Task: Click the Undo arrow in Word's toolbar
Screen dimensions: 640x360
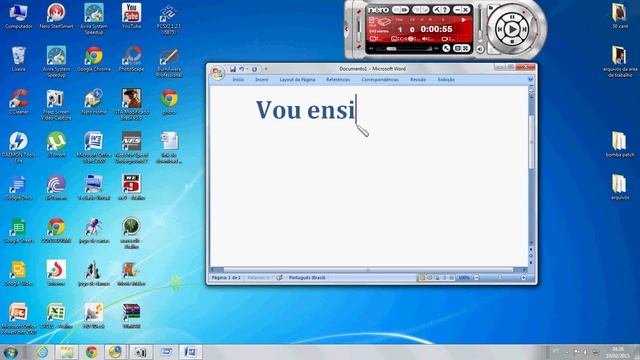Action: pos(242,69)
